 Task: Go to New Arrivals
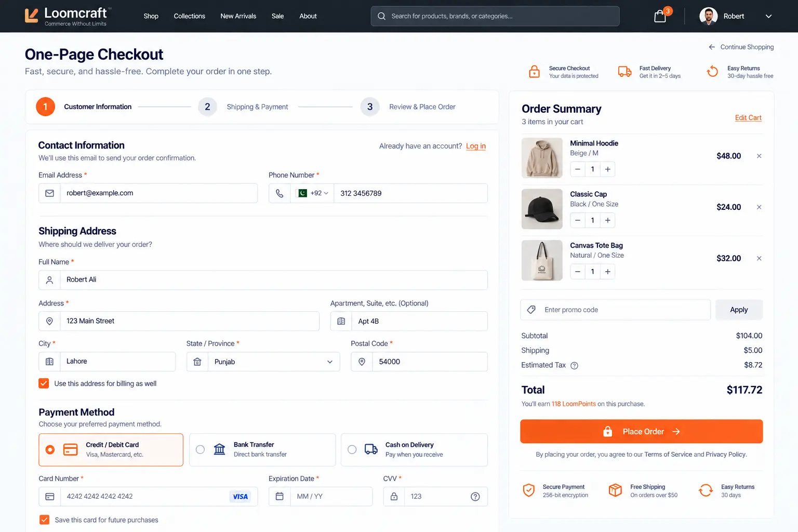pos(238,16)
